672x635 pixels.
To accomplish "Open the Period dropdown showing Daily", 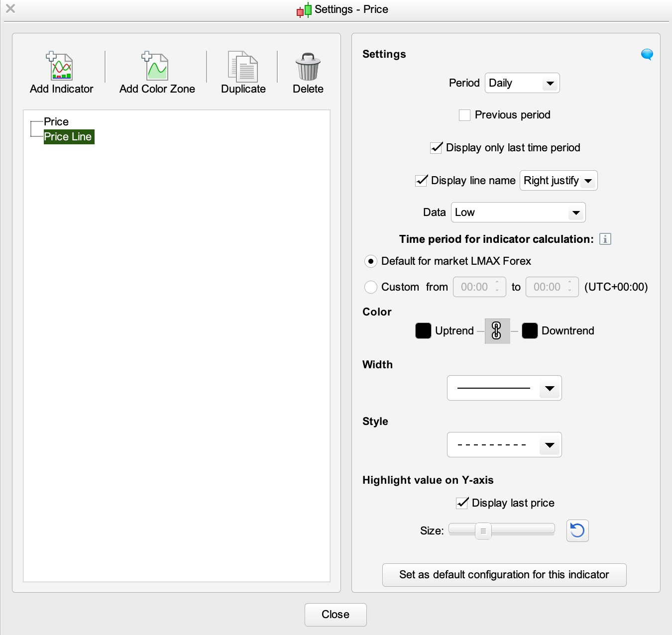I will [x=522, y=83].
